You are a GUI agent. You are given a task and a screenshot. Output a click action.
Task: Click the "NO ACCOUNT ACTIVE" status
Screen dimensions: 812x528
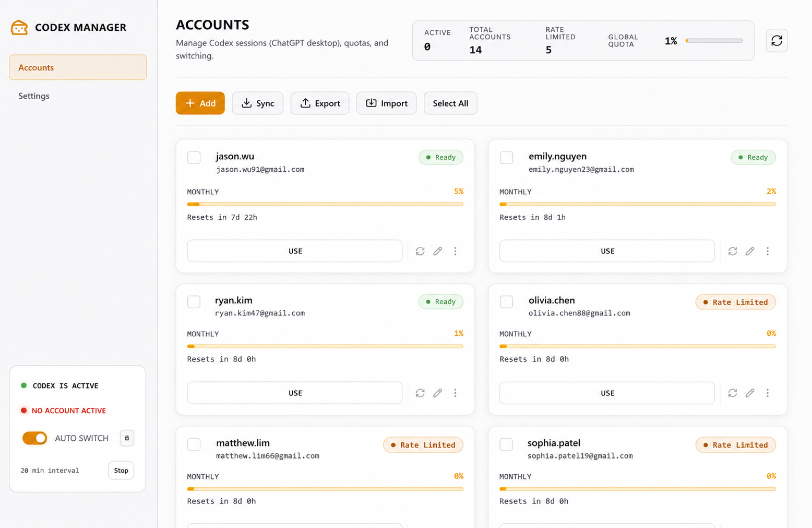click(x=68, y=410)
